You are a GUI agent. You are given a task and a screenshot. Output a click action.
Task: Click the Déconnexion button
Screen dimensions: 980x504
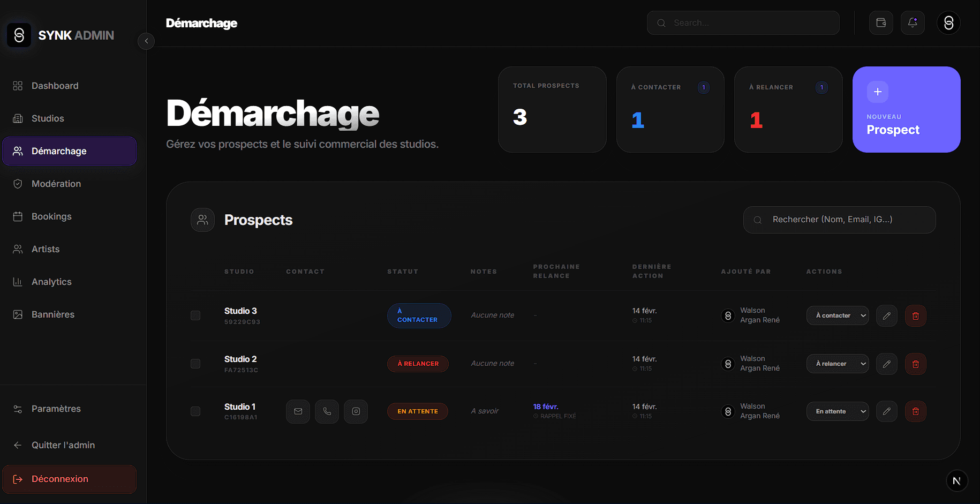coord(69,479)
